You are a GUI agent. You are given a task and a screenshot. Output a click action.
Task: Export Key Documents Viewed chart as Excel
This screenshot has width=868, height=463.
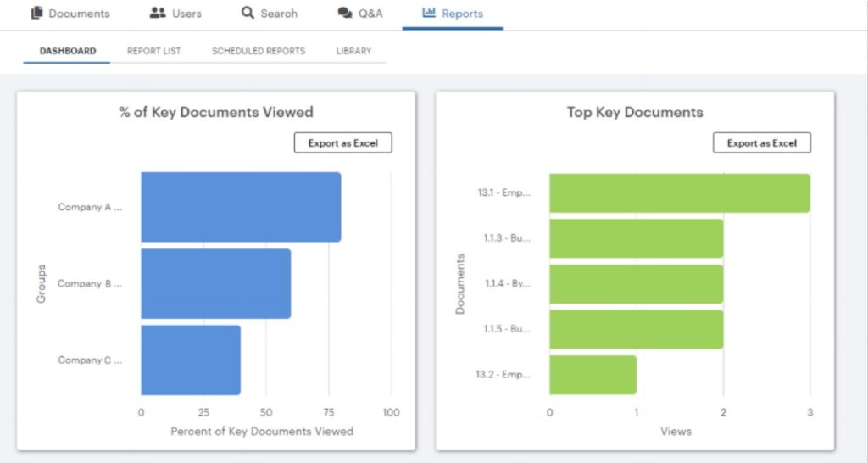[342, 143]
